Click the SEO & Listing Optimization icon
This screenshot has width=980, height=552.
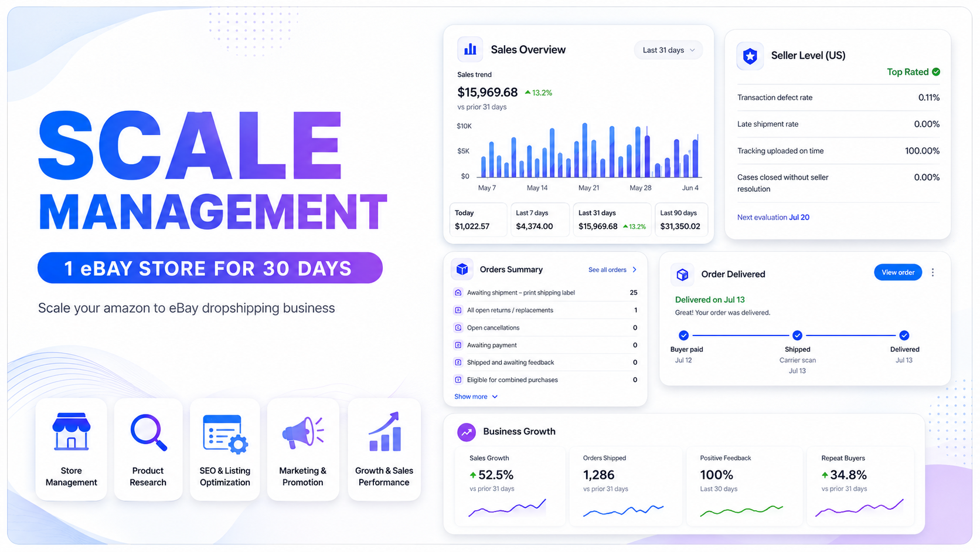click(225, 434)
